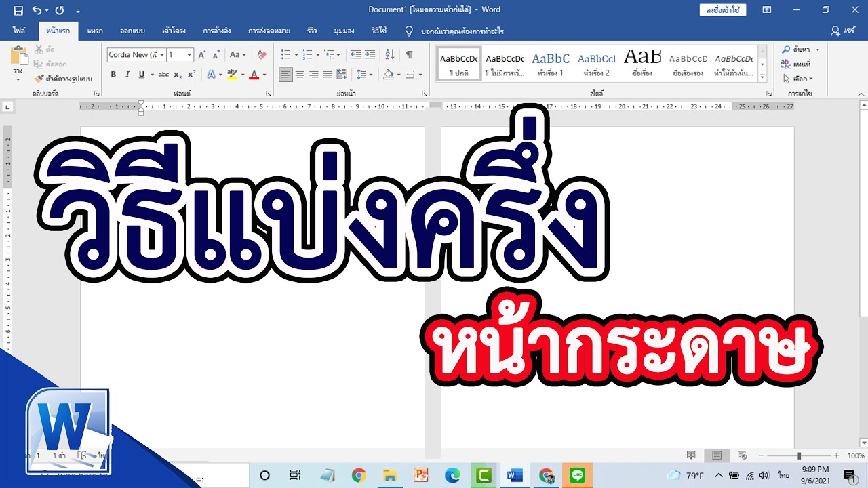Apply the หัวเรื่อง 1 heading style
This screenshot has width=868, height=488.
tap(551, 64)
